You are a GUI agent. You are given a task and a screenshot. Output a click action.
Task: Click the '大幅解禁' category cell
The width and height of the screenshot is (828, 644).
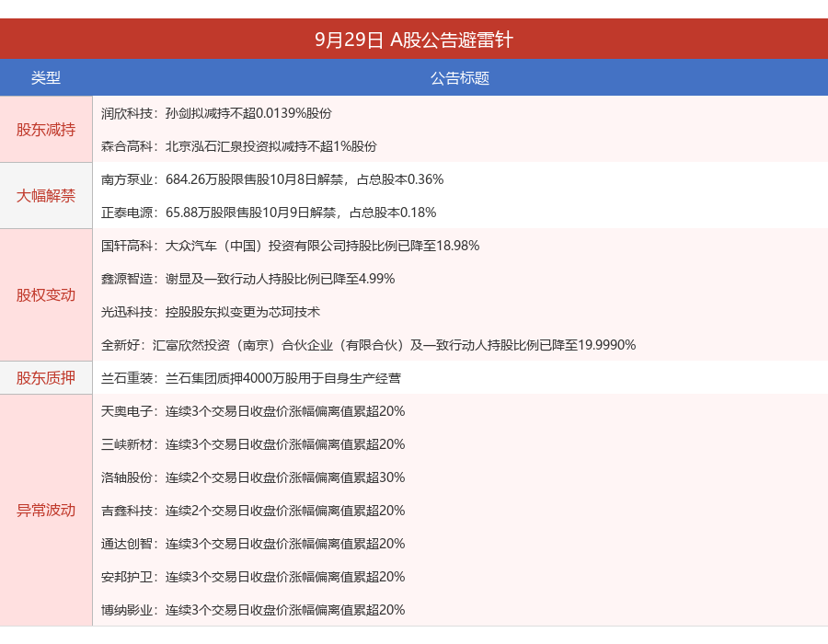click(x=46, y=196)
